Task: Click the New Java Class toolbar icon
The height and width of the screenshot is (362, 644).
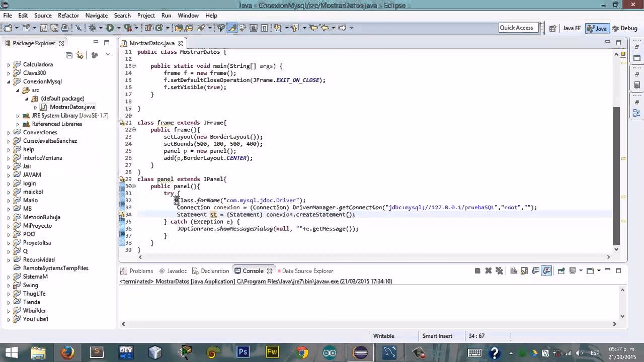Action: 158,28
